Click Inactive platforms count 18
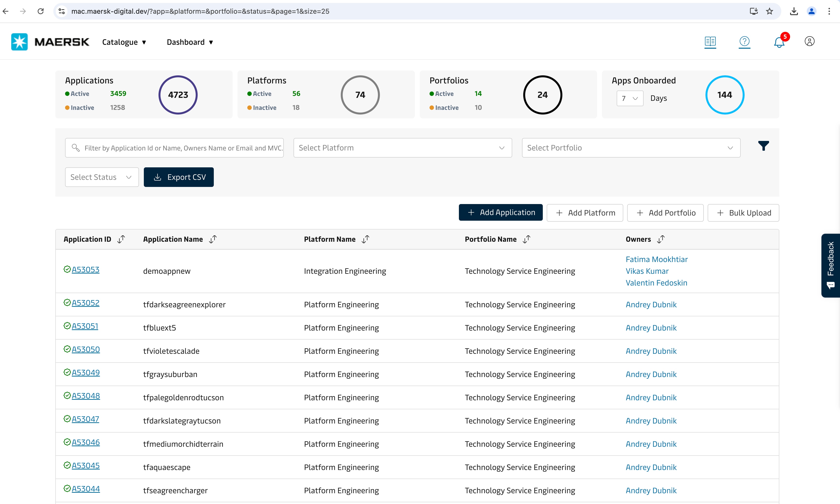This screenshot has height=504, width=840. 296,107
